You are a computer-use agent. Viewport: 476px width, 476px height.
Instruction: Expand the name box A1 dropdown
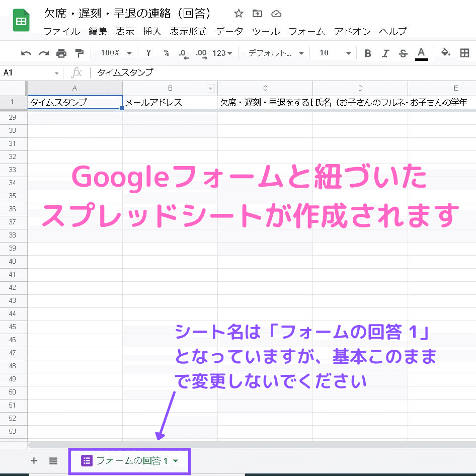click(x=57, y=73)
